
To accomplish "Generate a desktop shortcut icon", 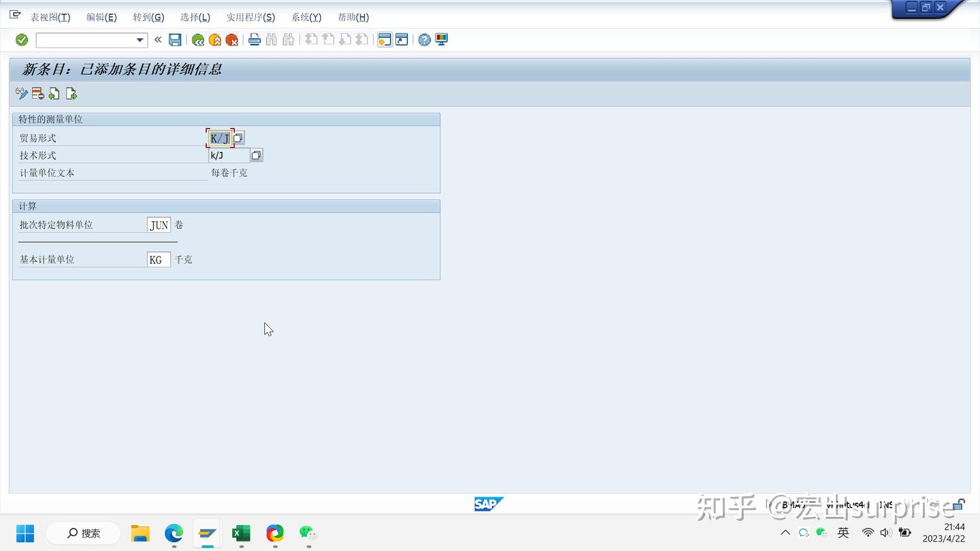I will [x=400, y=39].
